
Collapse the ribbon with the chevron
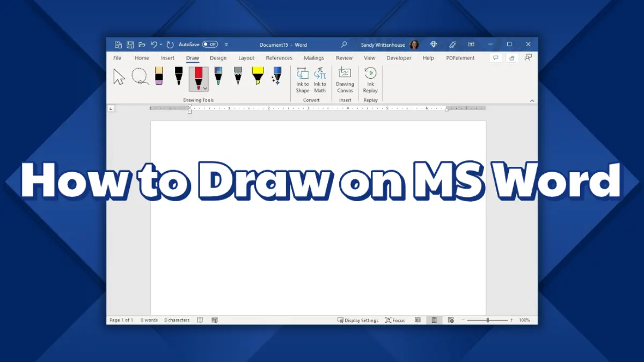click(532, 100)
